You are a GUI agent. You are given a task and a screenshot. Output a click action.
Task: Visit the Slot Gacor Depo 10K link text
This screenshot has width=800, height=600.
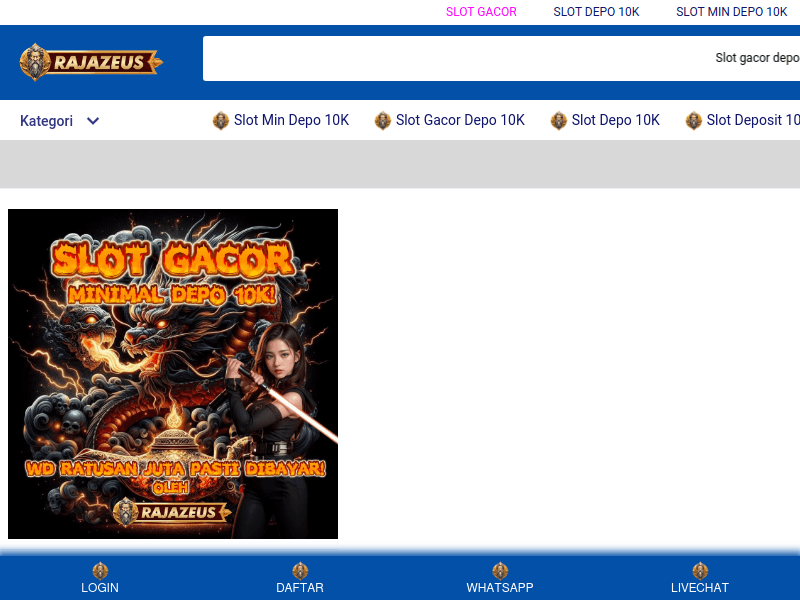[460, 121]
